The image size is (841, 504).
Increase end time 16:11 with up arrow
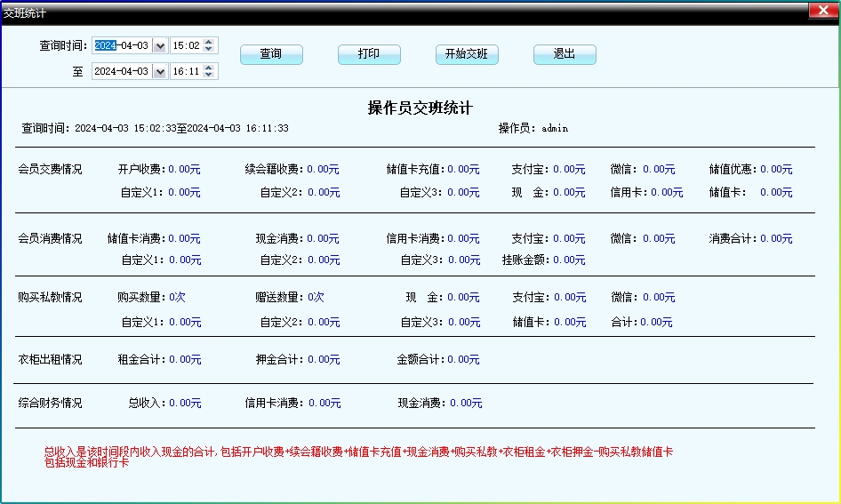(x=209, y=68)
